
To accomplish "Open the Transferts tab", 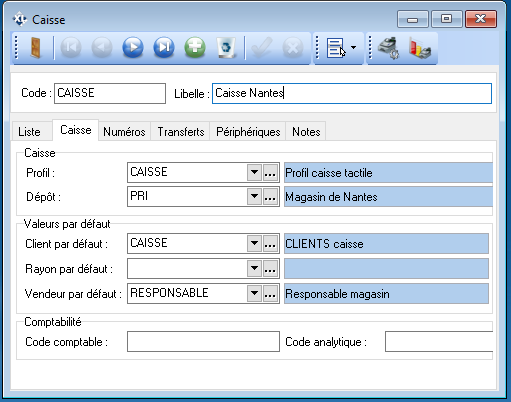I will coord(181,132).
